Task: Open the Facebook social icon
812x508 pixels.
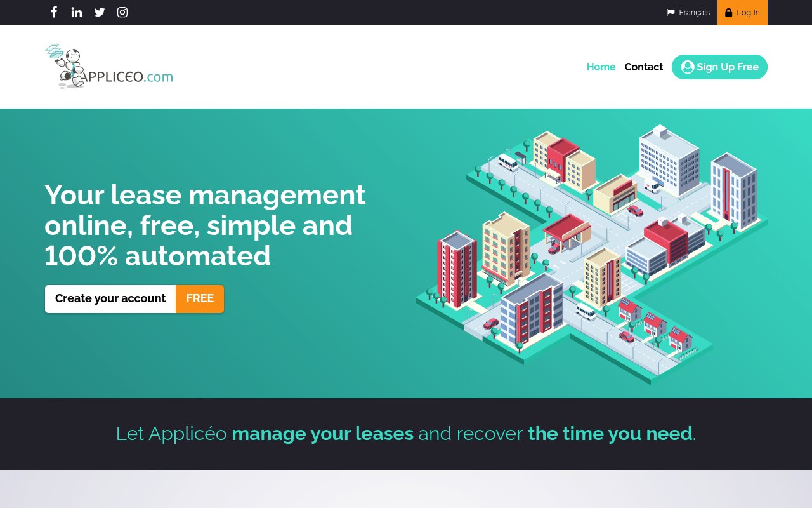Action: tap(54, 12)
